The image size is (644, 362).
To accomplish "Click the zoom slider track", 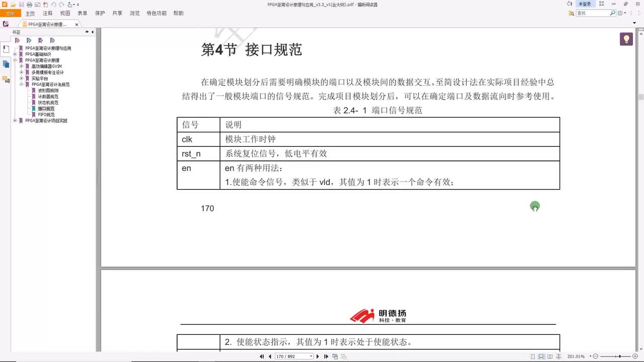I will [x=615, y=356].
